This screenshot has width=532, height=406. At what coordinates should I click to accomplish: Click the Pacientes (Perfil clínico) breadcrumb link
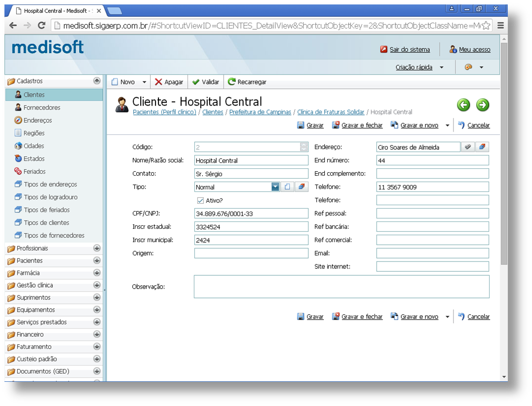pyautogui.click(x=164, y=112)
